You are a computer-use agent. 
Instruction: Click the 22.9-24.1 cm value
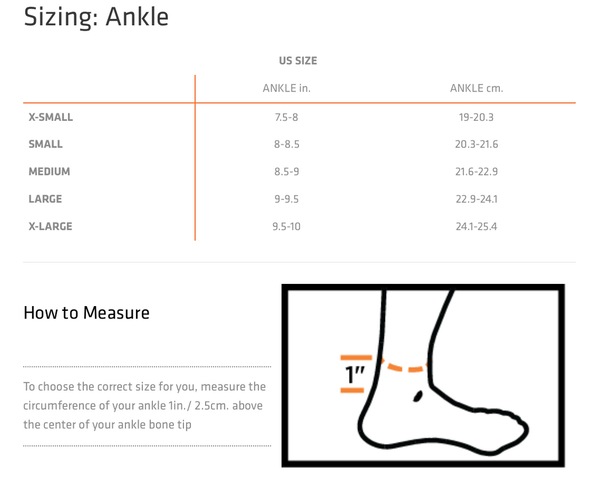[x=476, y=199]
